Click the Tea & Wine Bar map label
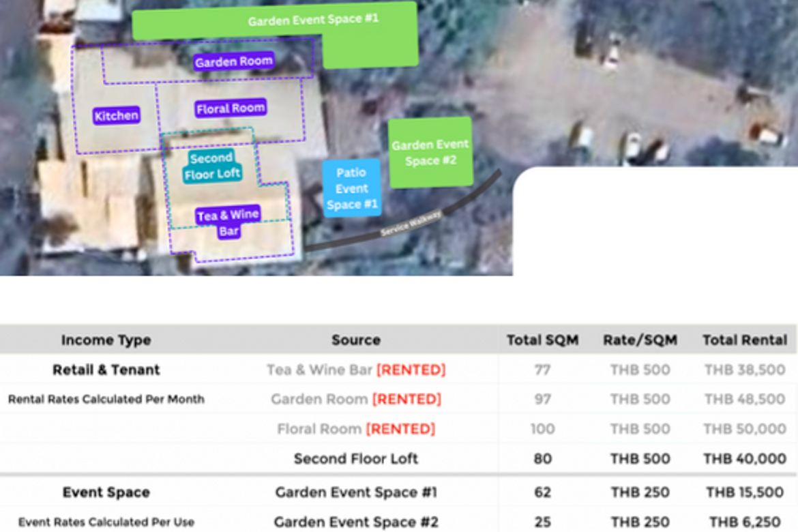The image size is (798, 532). [228, 222]
